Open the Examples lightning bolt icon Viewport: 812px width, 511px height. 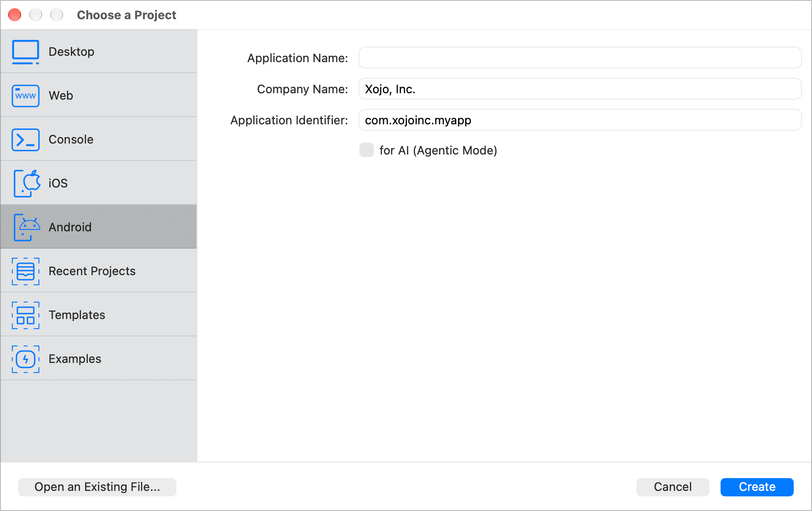tap(26, 359)
